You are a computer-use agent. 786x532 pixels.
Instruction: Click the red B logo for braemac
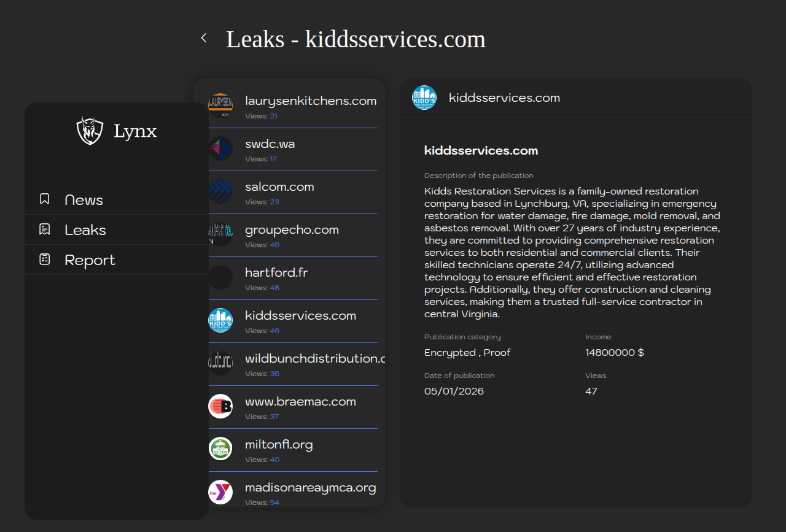(x=220, y=406)
